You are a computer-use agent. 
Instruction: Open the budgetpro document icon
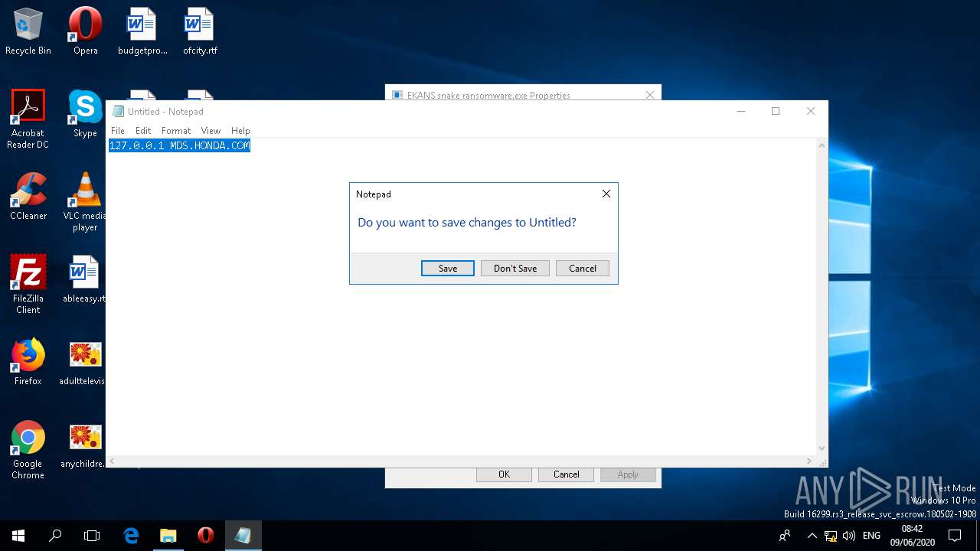(142, 31)
